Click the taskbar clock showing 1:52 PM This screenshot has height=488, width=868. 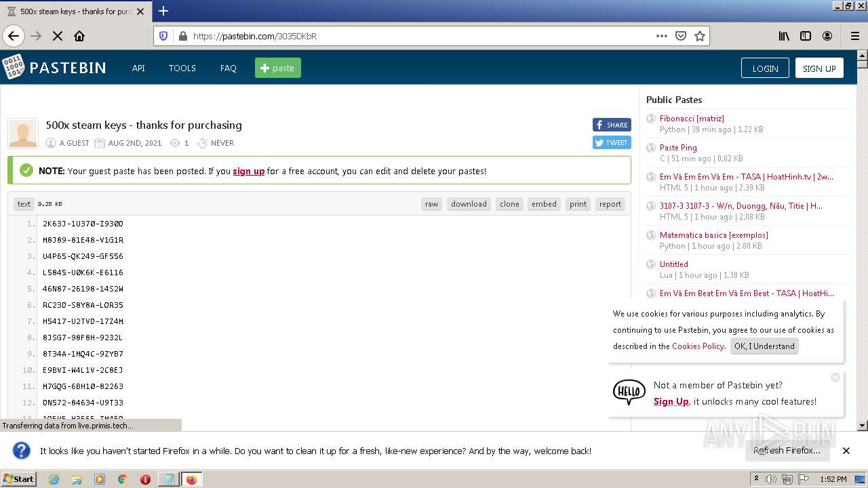(x=833, y=479)
